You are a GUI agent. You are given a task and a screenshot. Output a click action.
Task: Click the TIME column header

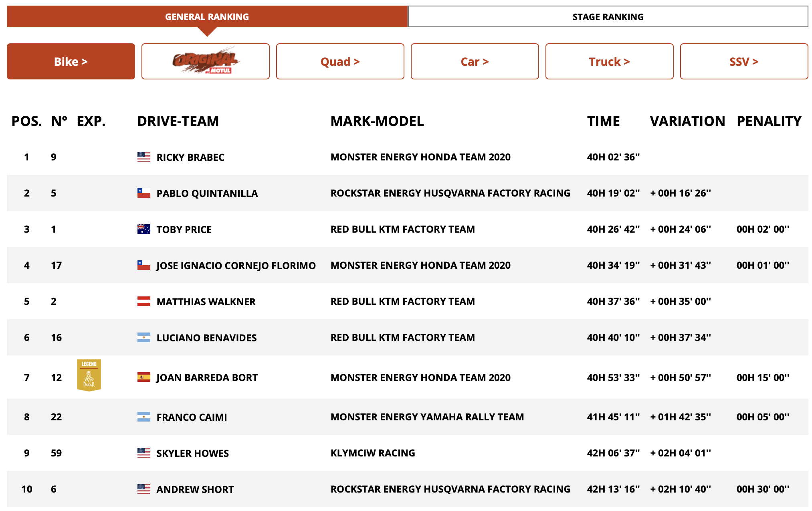pos(604,121)
